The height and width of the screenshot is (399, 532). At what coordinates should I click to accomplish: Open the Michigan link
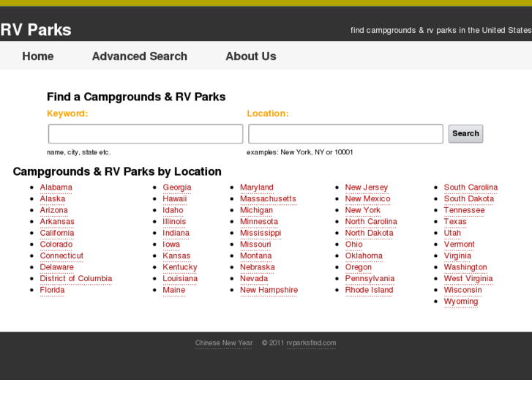tap(257, 210)
